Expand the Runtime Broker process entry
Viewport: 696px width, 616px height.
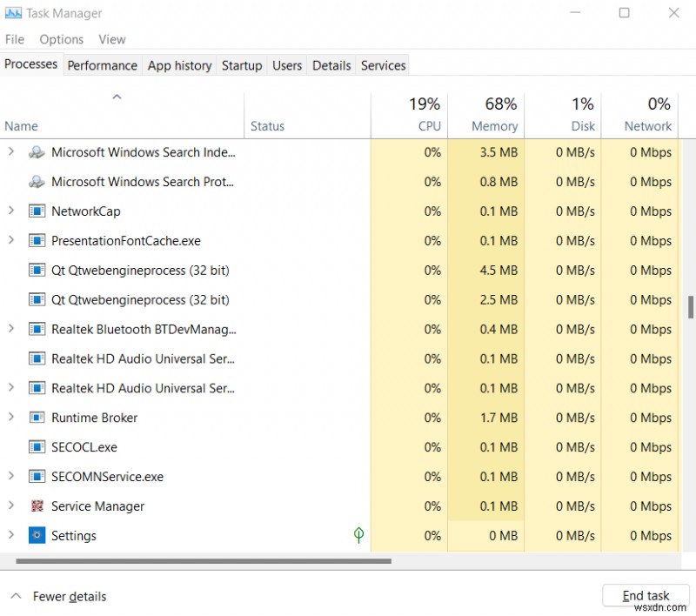click(10, 418)
